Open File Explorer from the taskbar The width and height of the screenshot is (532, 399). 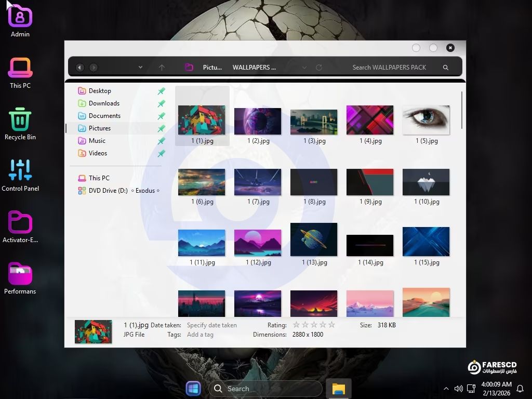point(339,389)
